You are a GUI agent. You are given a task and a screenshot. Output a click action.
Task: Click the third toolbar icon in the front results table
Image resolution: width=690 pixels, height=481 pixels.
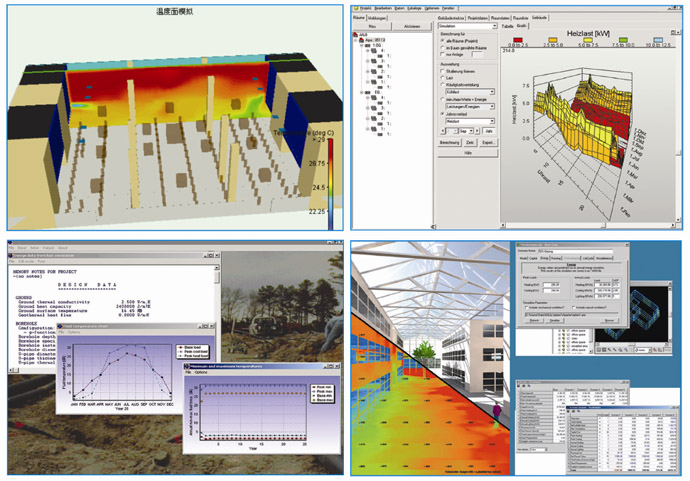click(579, 411)
